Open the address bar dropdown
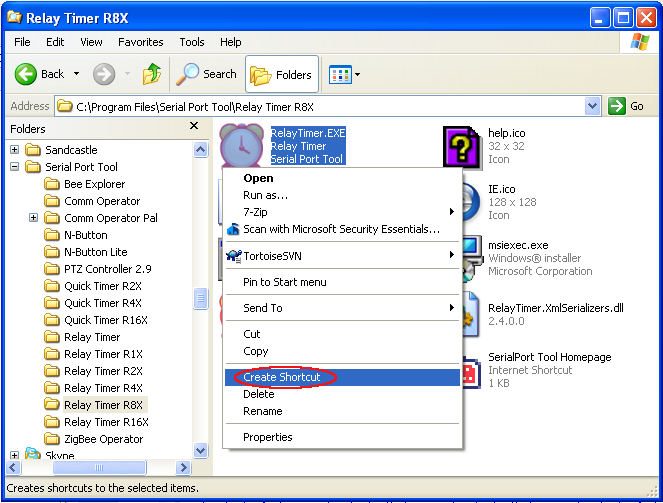 tap(592, 106)
